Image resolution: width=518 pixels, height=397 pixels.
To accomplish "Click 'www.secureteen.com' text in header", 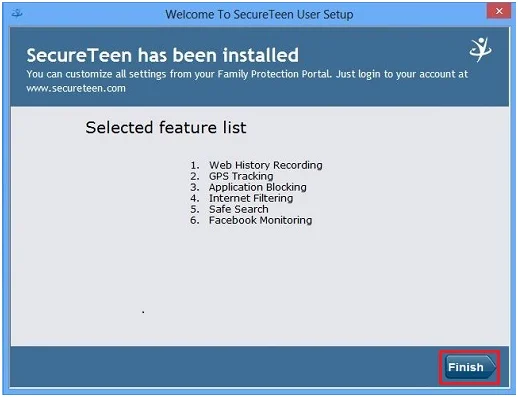I will pos(76,88).
